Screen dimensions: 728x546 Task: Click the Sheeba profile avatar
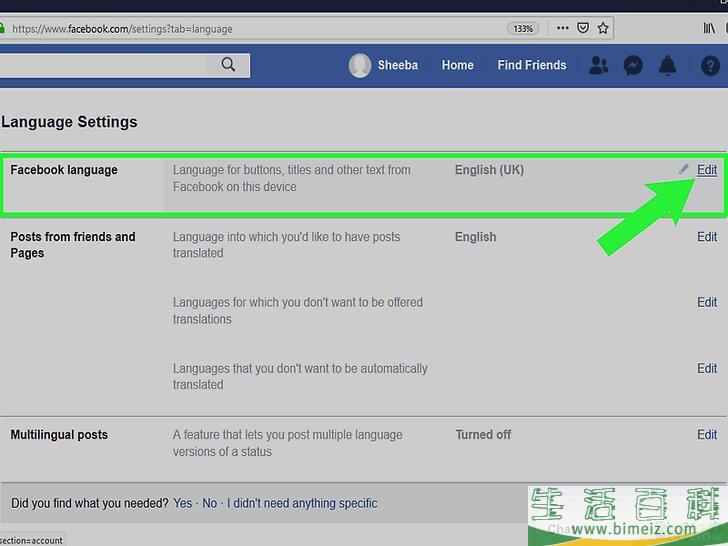359,65
